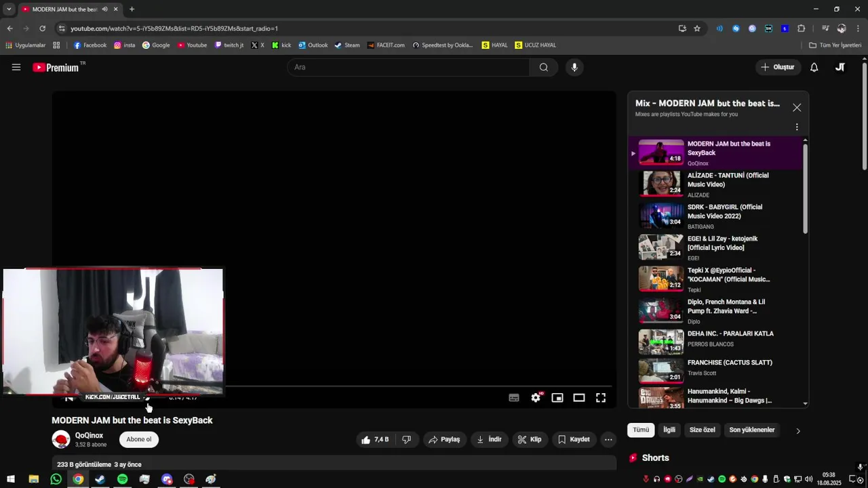The width and height of the screenshot is (868, 488).
Task: Open the Facebook bookmark
Action: point(90,45)
